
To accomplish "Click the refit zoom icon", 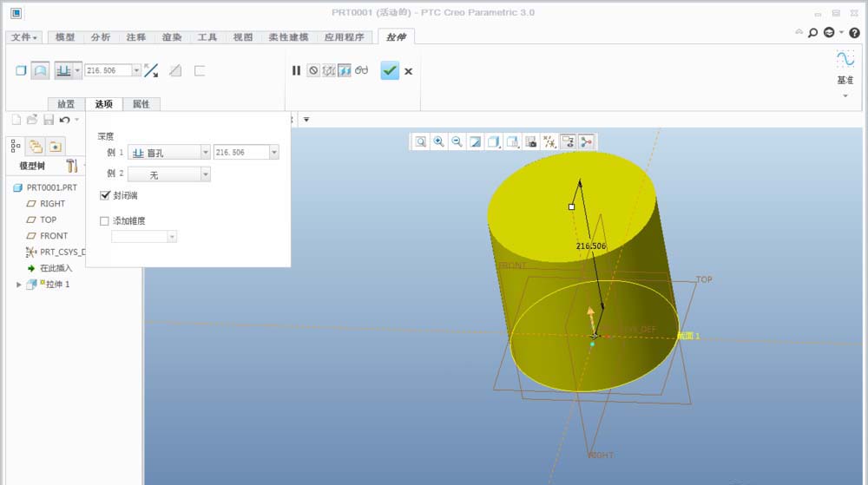I will click(x=421, y=141).
